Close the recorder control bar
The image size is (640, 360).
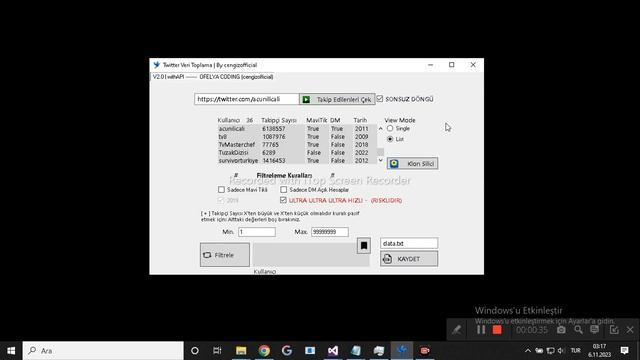630,330
